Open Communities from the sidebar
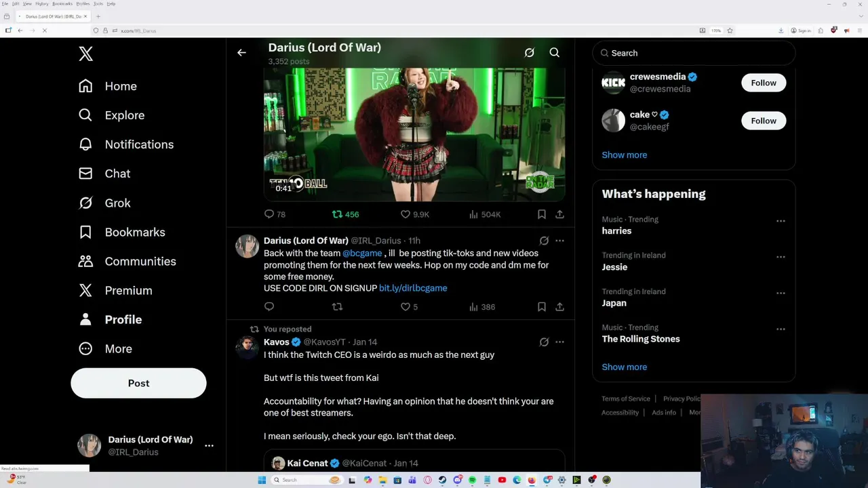 [127, 261]
